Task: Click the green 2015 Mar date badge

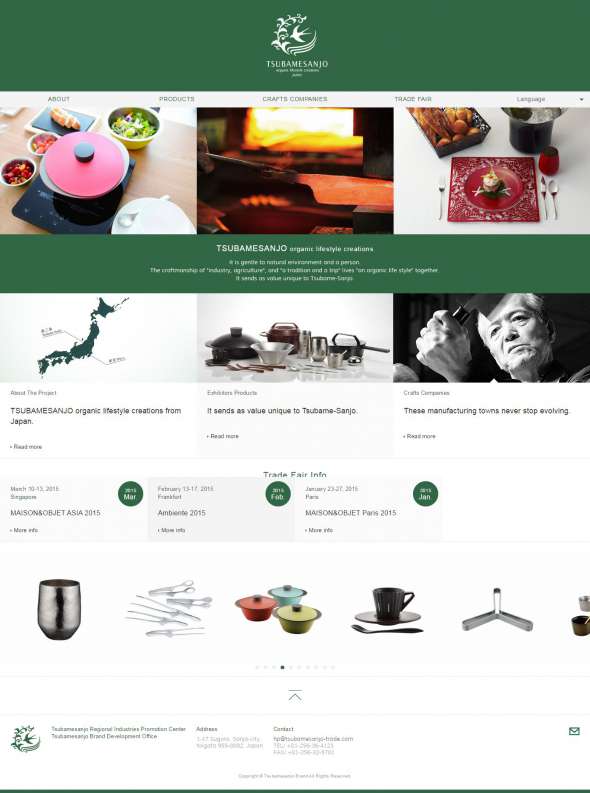Action: tap(130, 494)
